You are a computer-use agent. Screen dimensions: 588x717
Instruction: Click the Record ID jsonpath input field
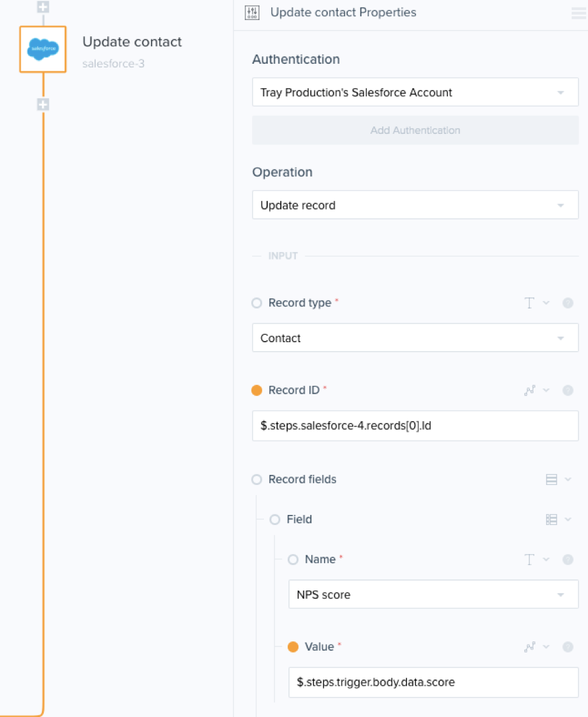(415, 425)
